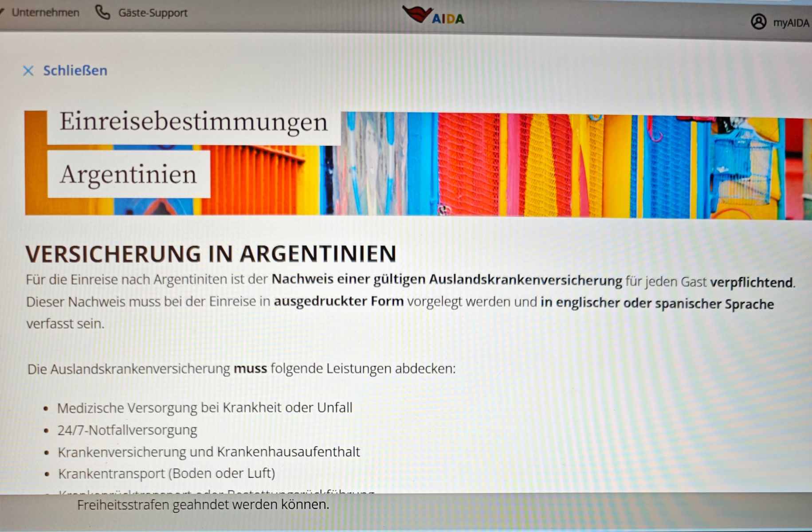Open the Unternehmen menu

point(45,12)
